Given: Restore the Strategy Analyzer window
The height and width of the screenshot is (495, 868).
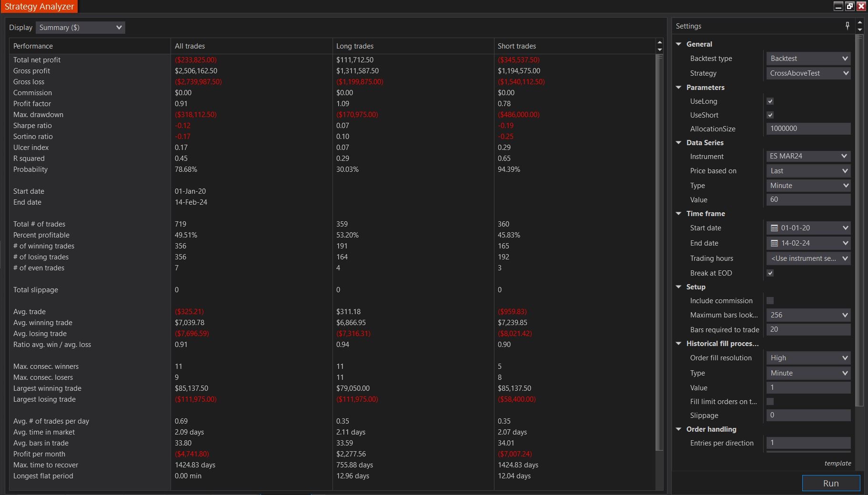Looking at the screenshot, I should coord(849,6).
